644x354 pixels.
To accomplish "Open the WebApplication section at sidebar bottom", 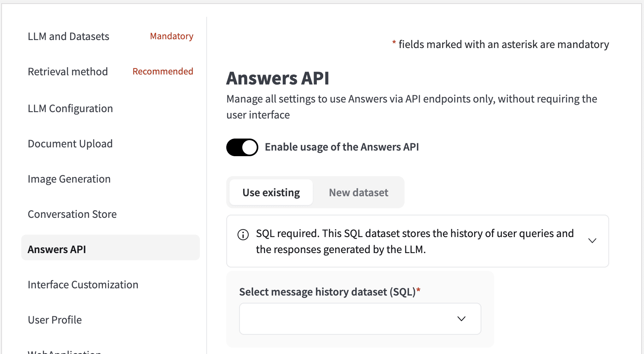I will pyautogui.click(x=64, y=352).
